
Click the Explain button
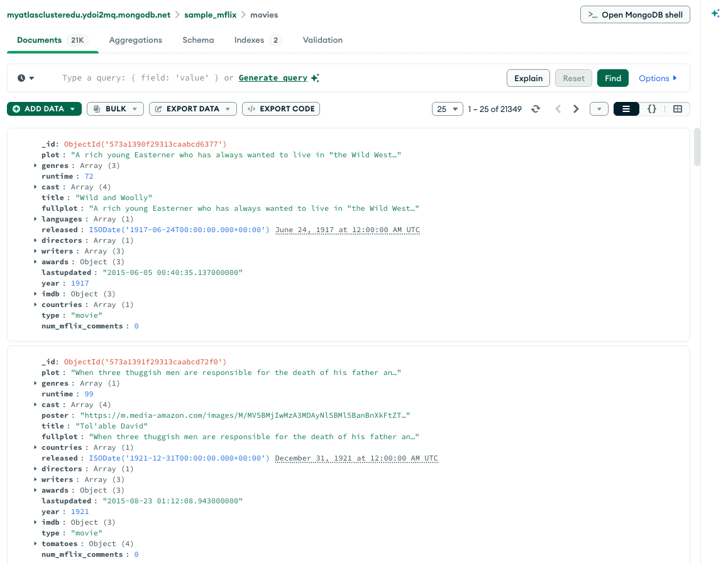tap(528, 78)
